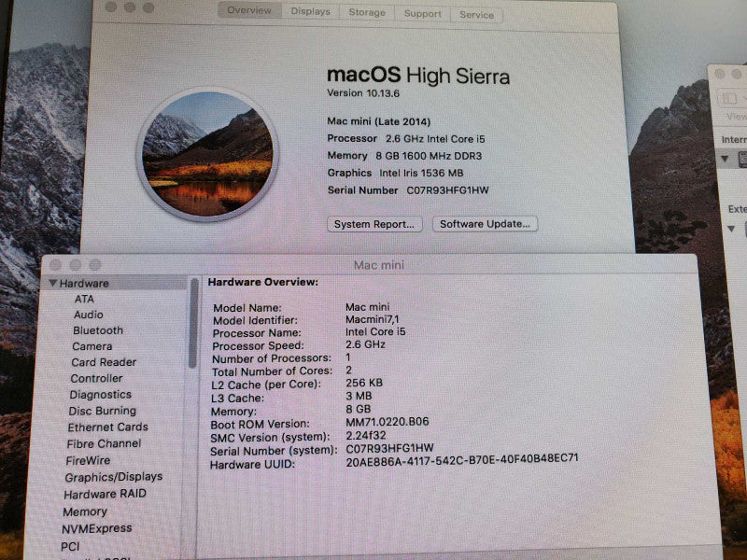The image size is (747, 560).
Task: Click the Processor Speed value 2.6 GHz
Action: [x=365, y=344]
